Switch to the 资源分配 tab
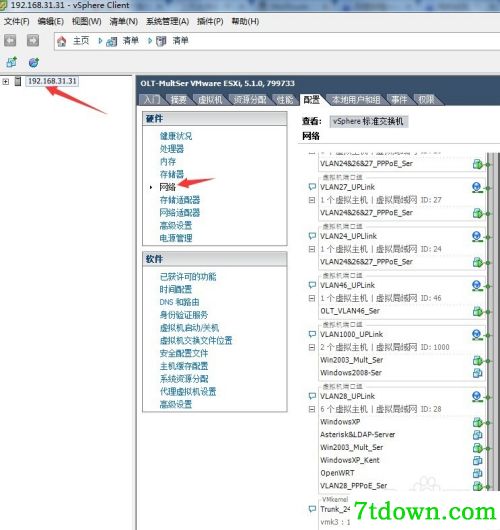 [250, 100]
